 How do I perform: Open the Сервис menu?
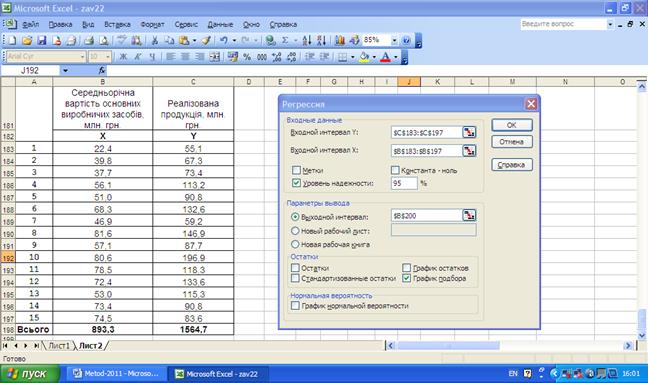coord(186,24)
